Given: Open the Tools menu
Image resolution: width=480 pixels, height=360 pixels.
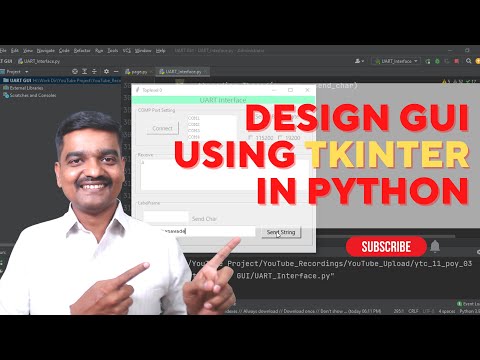Looking at the screenshot, I should coord(113,51).
